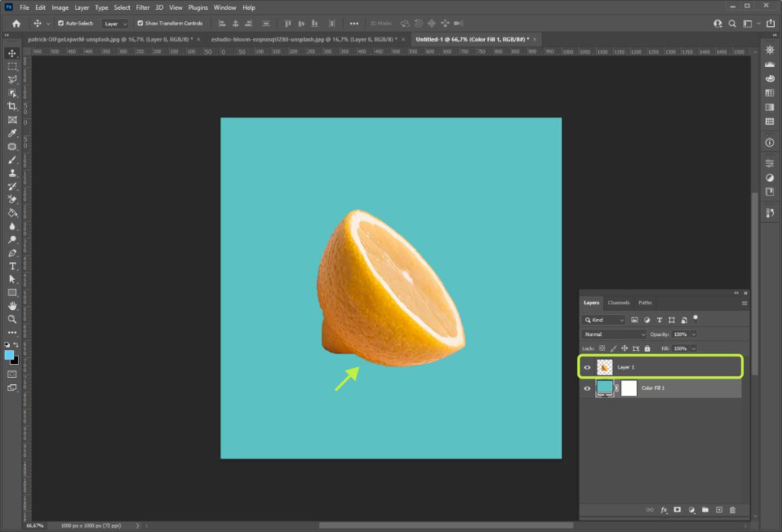Open the Opacity slider dropdown arrow

693,334
